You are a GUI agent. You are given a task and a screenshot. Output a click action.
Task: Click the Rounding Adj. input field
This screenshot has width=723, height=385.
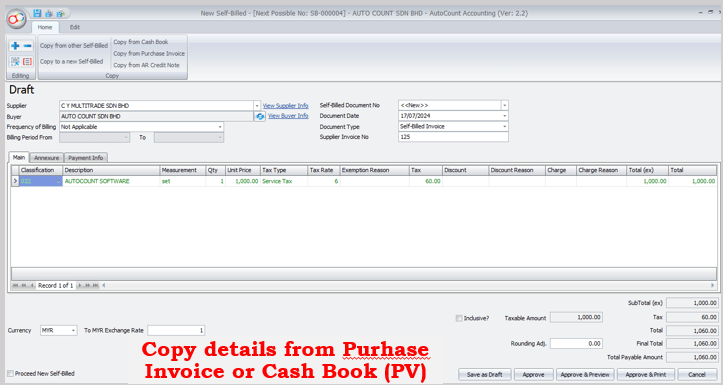click(x=576, y=344)
